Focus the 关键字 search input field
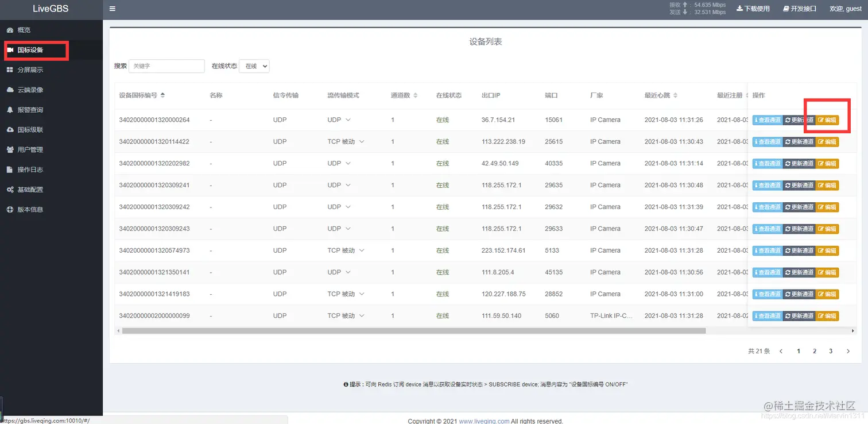Viewport: 868px width, 424px height. (166, 66)
